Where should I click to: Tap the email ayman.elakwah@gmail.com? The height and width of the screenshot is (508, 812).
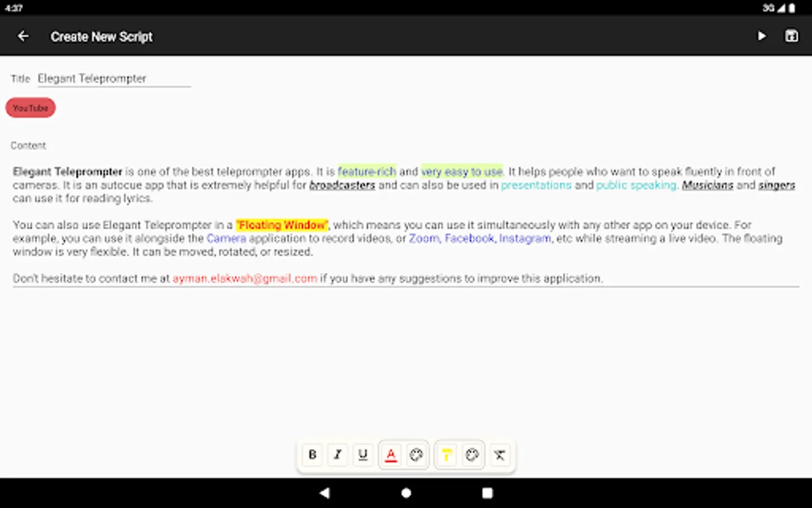[245, 278]
